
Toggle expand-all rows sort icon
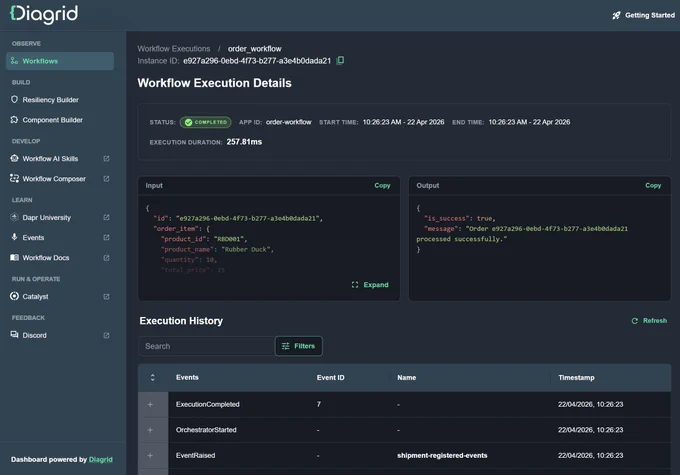coord(152,377)
